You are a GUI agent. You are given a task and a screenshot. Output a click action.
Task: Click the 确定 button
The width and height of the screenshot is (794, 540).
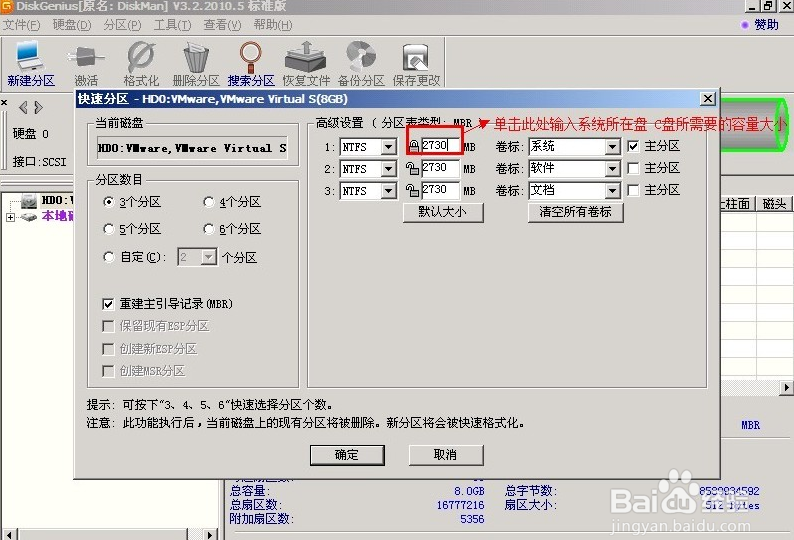pyautogui.click(x=347, y=455)
